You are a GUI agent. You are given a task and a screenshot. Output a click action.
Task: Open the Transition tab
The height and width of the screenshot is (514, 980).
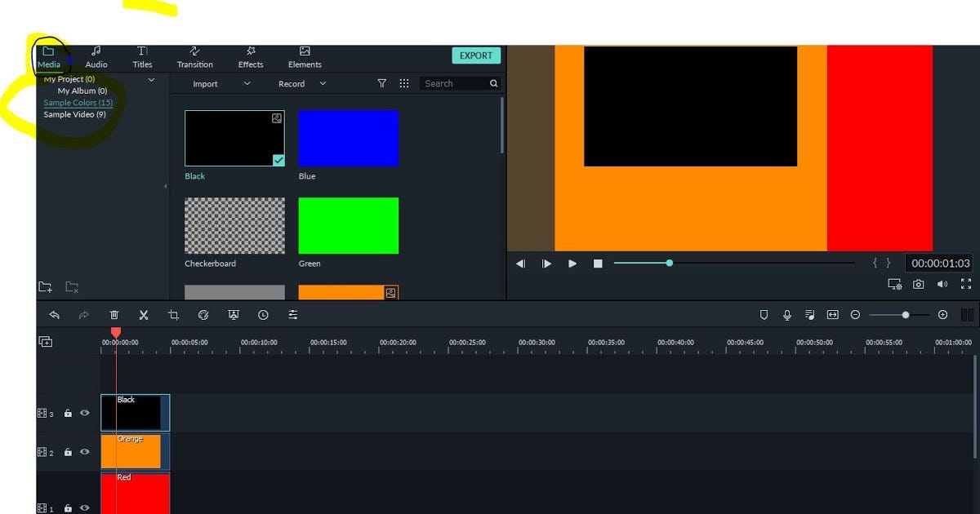point(194,57)
